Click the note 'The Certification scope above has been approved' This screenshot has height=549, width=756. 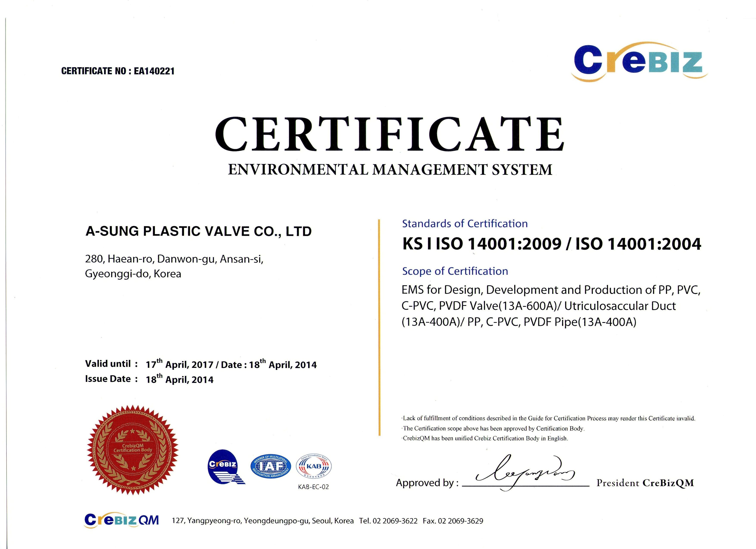(x=493, y=428)
